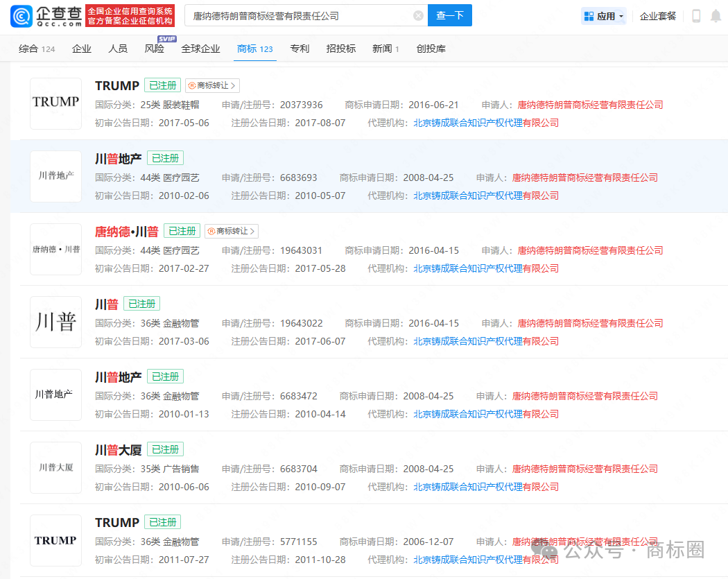Open the 企业套餐 link
This screenshot has height=579, width=728.
(x=657, y=16)
